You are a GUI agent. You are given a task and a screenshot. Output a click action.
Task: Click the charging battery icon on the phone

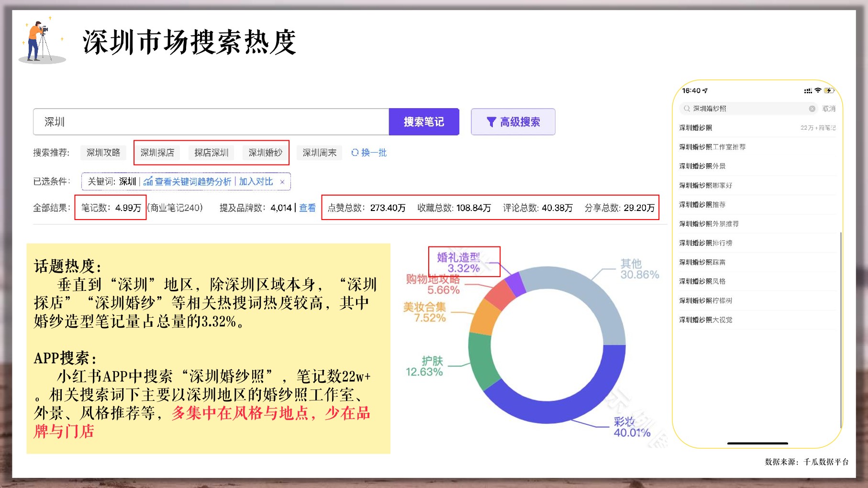click(830, 90)
